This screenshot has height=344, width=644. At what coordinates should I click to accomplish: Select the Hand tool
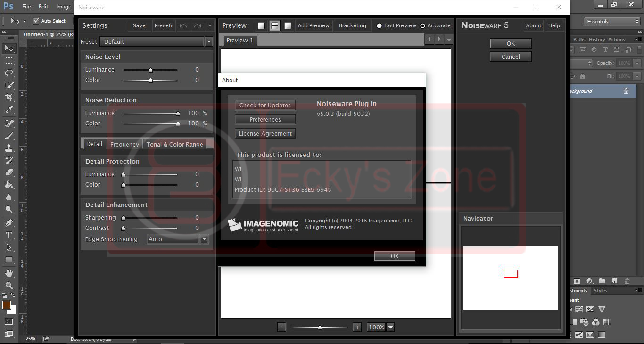[x=9, y=273]
